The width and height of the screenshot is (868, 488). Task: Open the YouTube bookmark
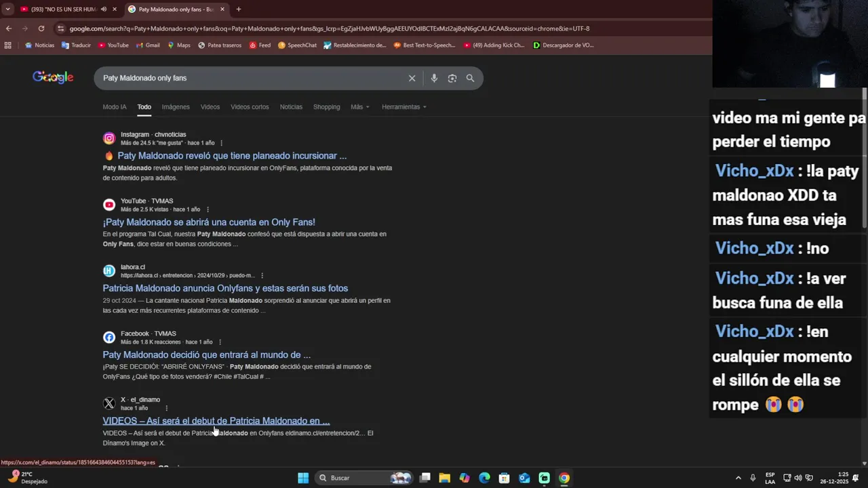(113, 45)
